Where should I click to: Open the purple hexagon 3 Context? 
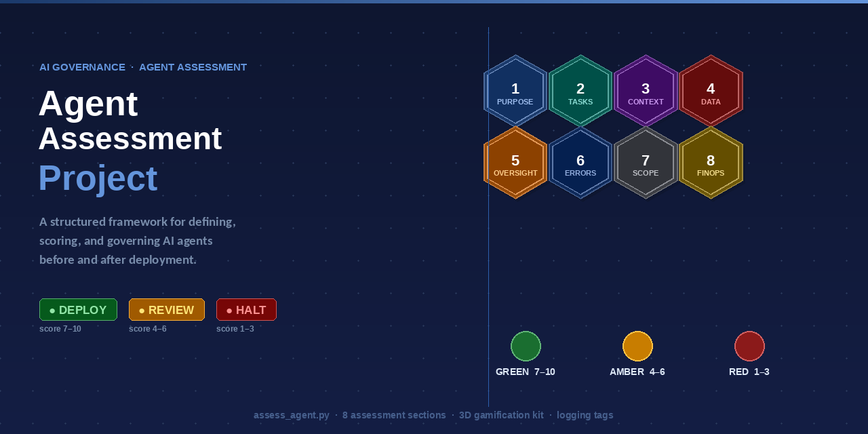(x=646, y=91)
